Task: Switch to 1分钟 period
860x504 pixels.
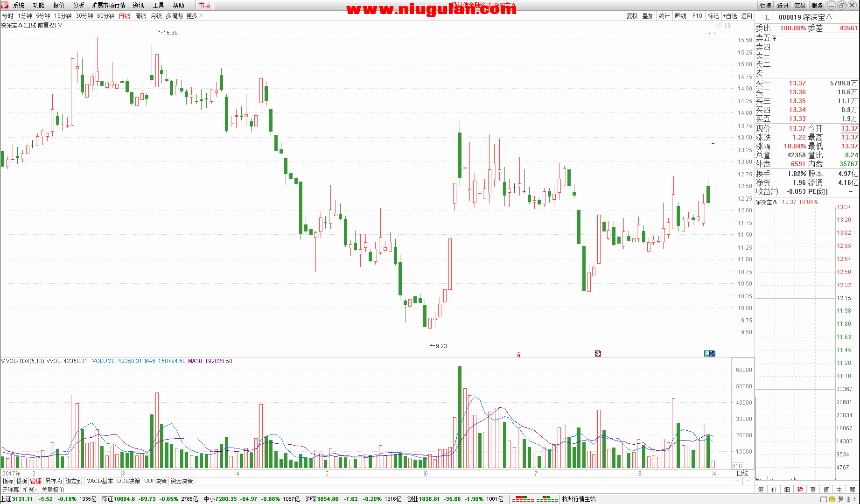Action: [x=25, y=16]
